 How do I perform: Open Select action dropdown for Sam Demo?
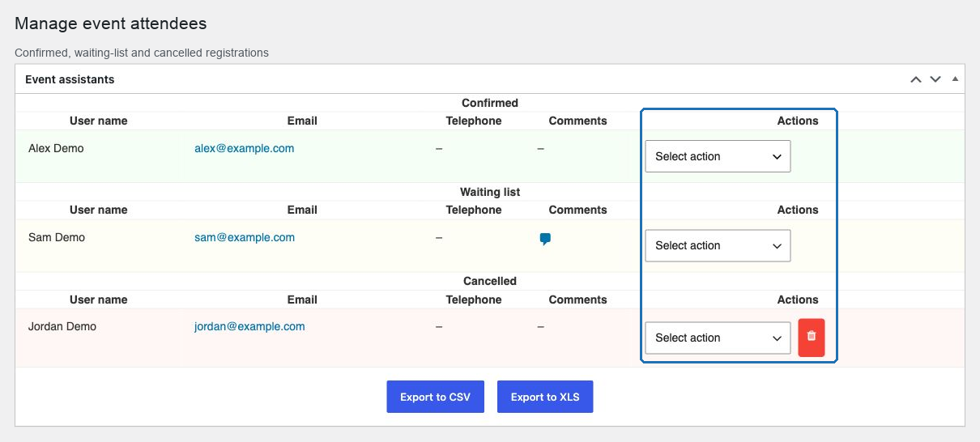[x=718, y=245]
